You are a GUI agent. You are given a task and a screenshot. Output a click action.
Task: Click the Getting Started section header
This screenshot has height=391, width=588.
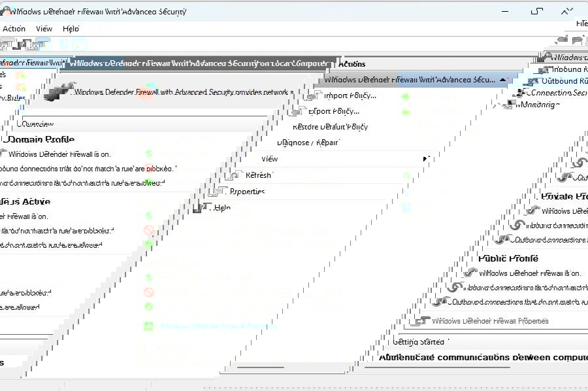(418, 342)
